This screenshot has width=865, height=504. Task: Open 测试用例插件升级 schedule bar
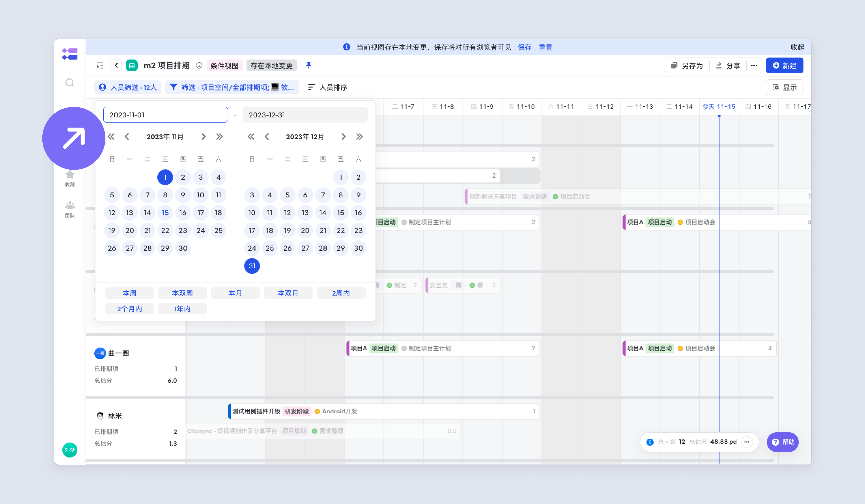pos(384,411)
